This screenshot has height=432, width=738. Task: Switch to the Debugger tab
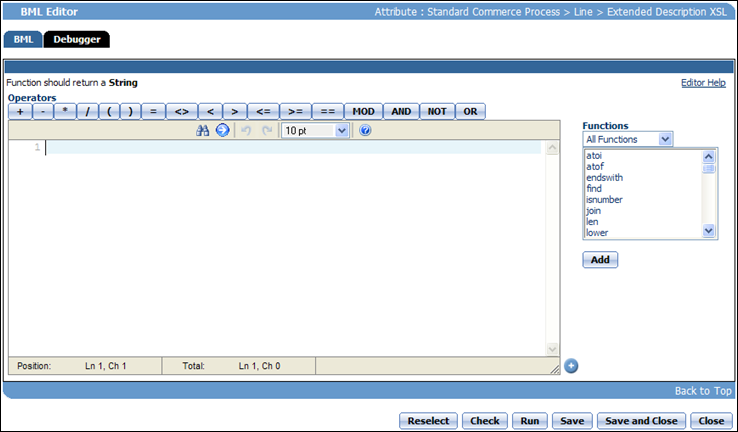click(77, 40)
